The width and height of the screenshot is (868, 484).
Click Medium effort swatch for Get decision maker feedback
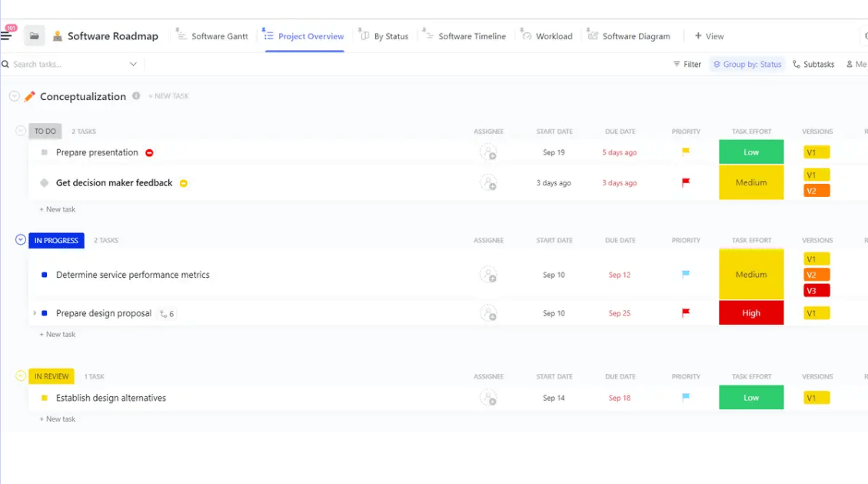tap(751, 182)
